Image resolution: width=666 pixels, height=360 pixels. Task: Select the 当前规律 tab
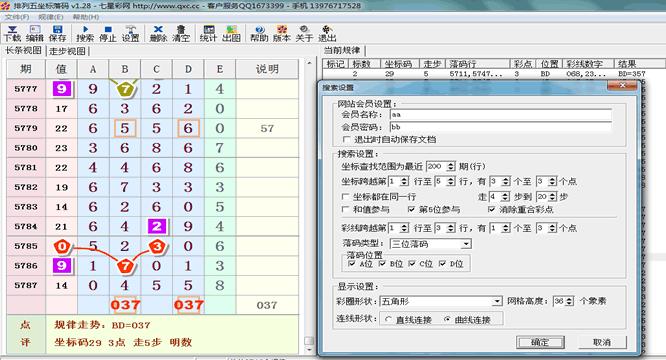(342, 50)
